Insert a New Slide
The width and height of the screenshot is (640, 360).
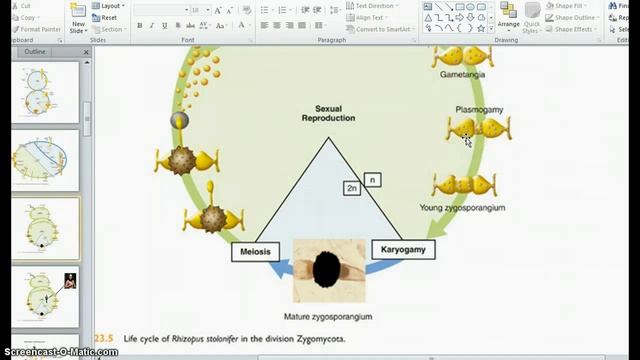[x=78, y=19]
